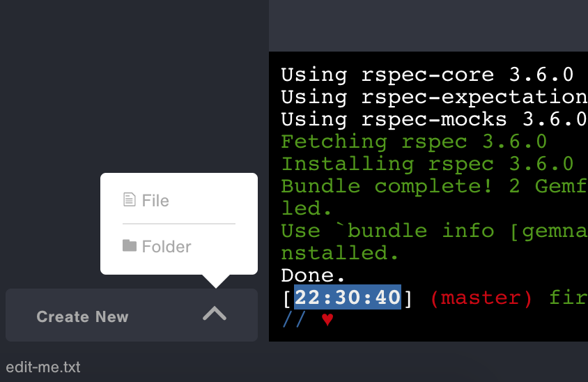This screenshot has width=588, height=382.
Task: Click the "Installing rspec 3.6.0" line
Action: coord(426,165)
